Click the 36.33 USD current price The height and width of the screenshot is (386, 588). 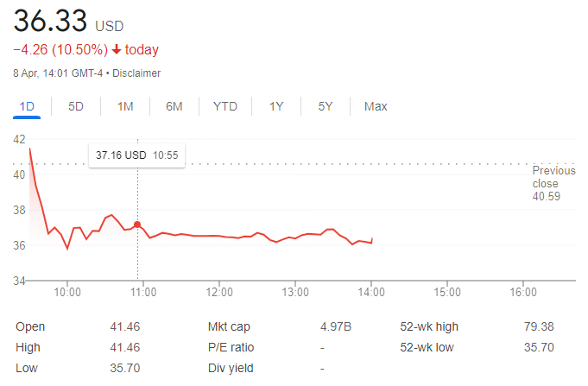(x=68, y=21)
